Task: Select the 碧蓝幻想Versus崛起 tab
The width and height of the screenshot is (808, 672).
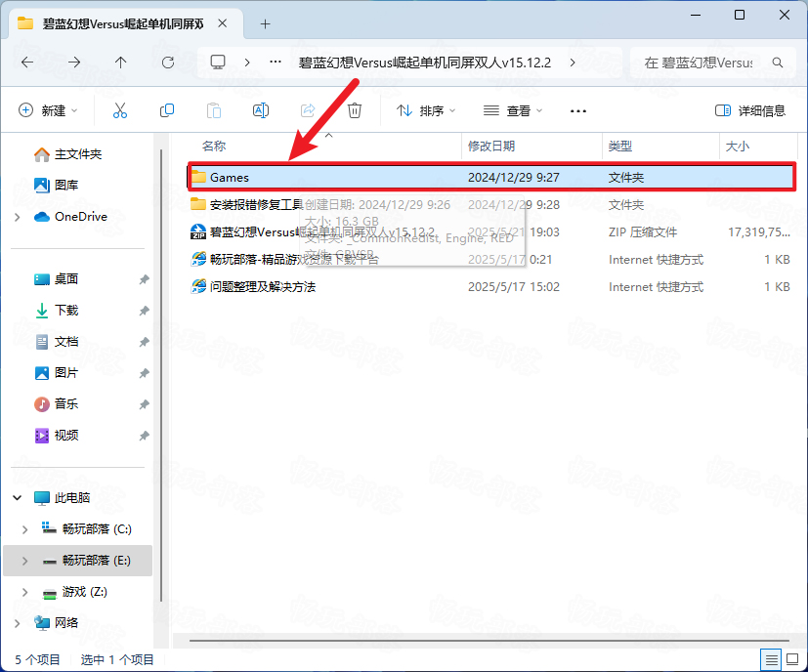Action: pyautogui.click(x=126, y=23)
